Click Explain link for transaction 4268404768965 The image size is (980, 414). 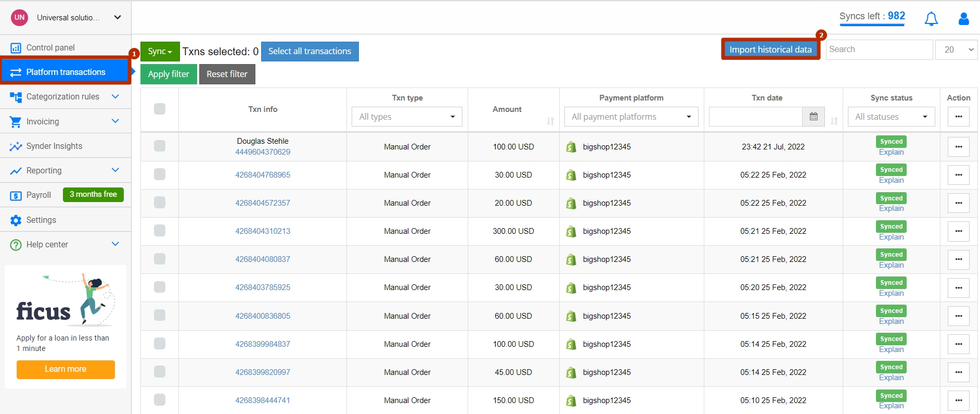pyautogui.click(x=892, y=180)
